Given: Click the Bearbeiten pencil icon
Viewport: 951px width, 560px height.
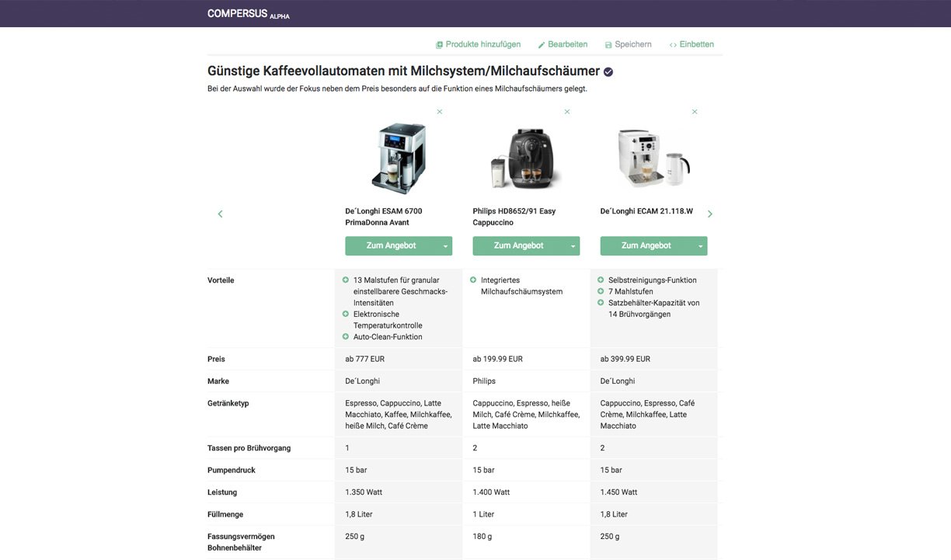Looking at the screenshot, I should (x=542, y=45).
